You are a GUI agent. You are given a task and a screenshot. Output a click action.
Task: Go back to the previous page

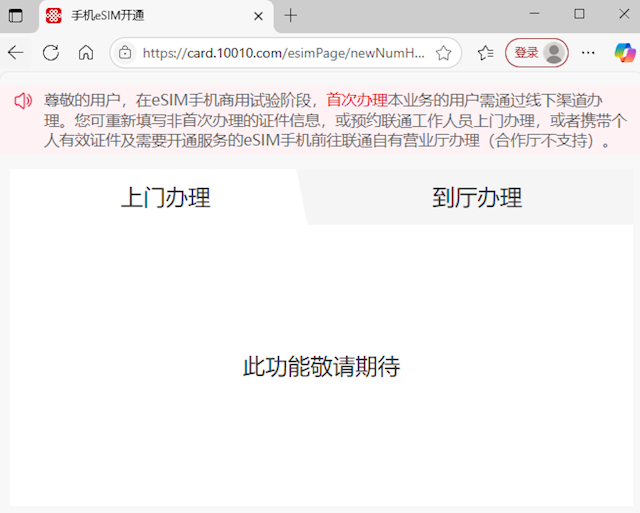pos(16,53)
